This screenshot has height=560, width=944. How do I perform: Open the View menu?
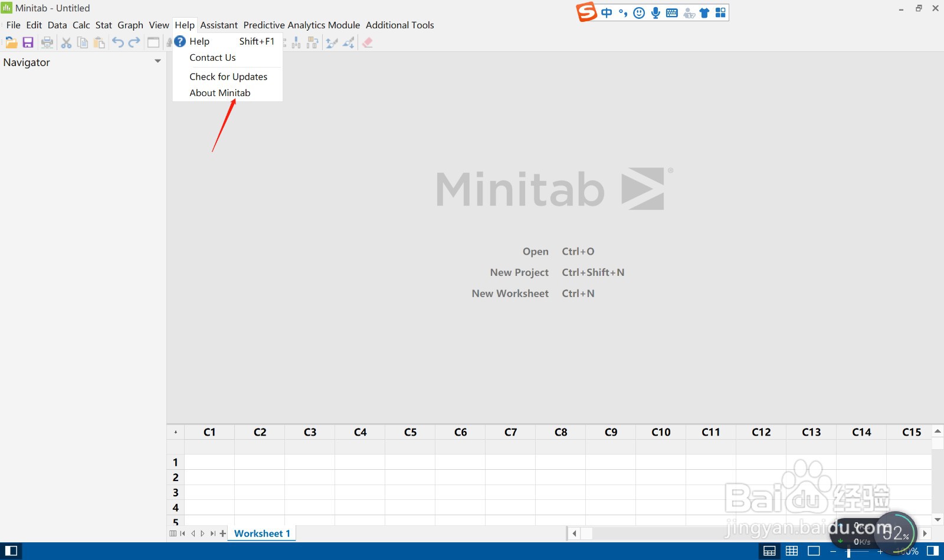pos(159,25)
